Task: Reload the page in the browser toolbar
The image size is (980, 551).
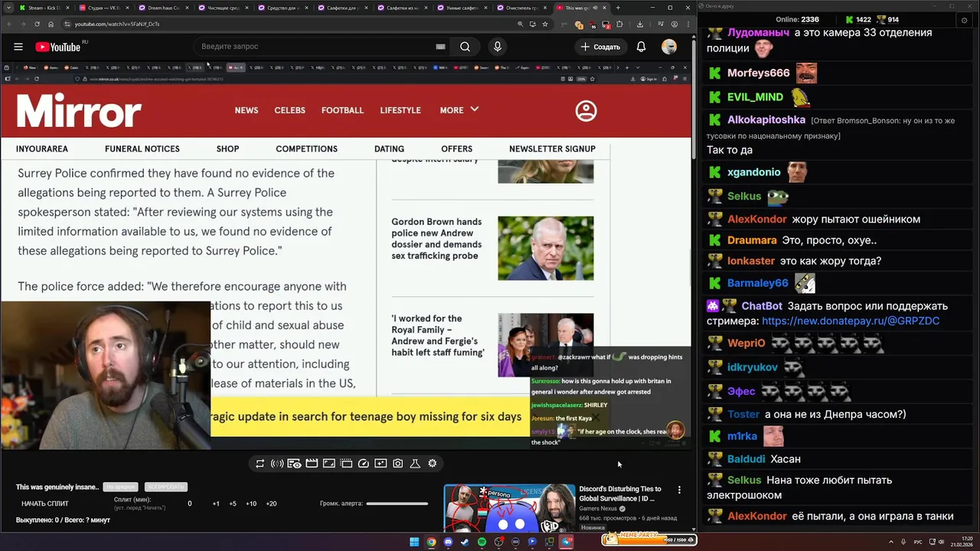Action: pos(37,24)
